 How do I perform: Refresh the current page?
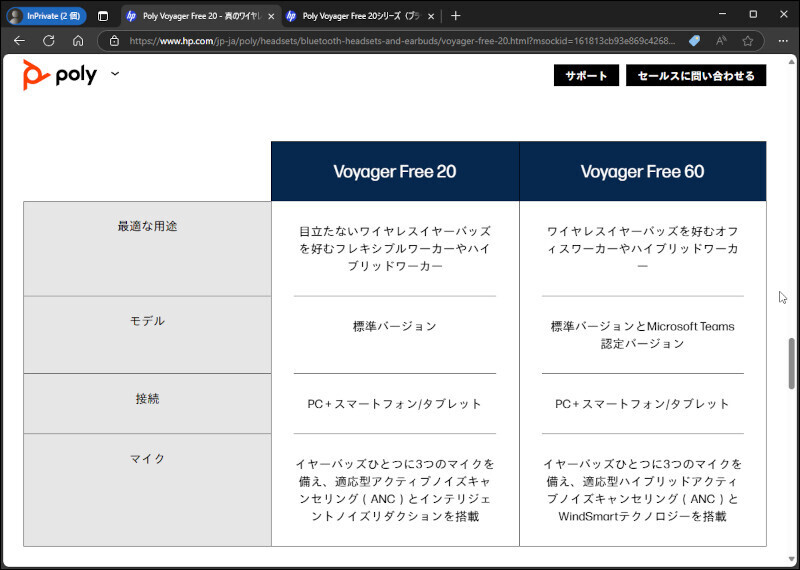click(48, 41)
